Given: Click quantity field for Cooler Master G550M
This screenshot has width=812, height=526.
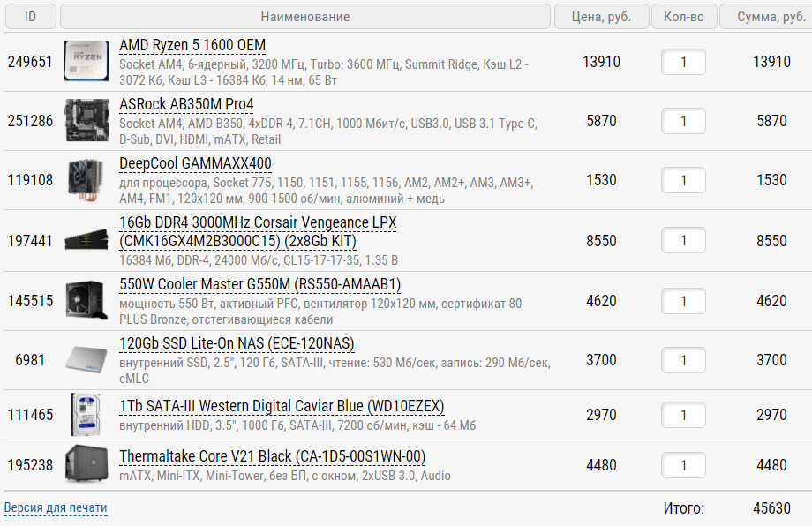Looking at the screenshot, I should point(683,301).
